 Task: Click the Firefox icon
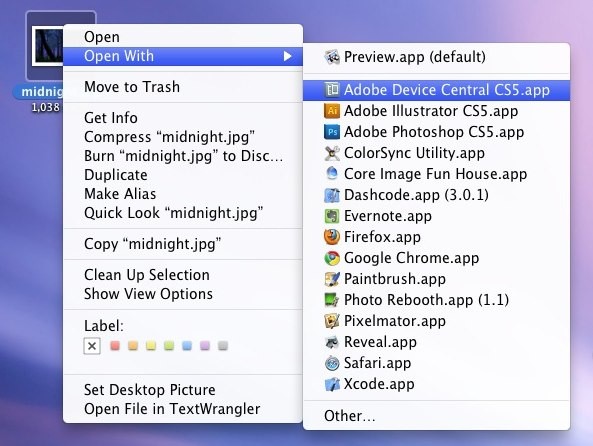tap(332, 237)
